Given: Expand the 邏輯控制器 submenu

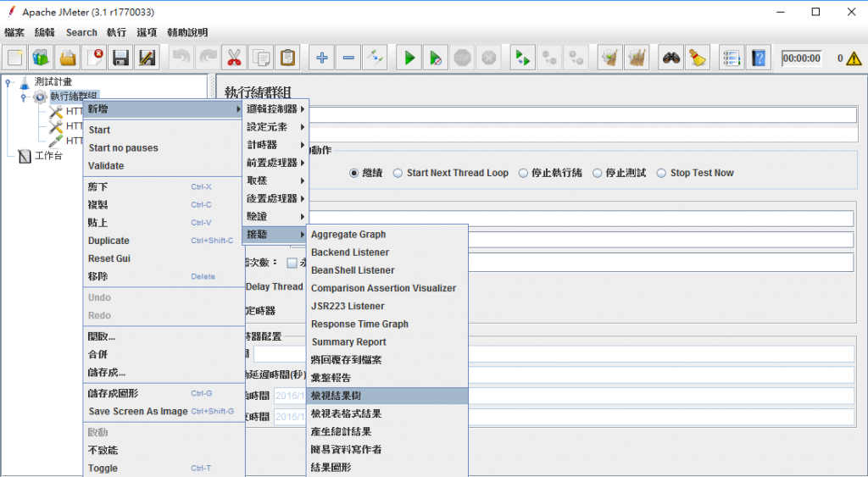Looking at the screenshot, I should (275, 109).
